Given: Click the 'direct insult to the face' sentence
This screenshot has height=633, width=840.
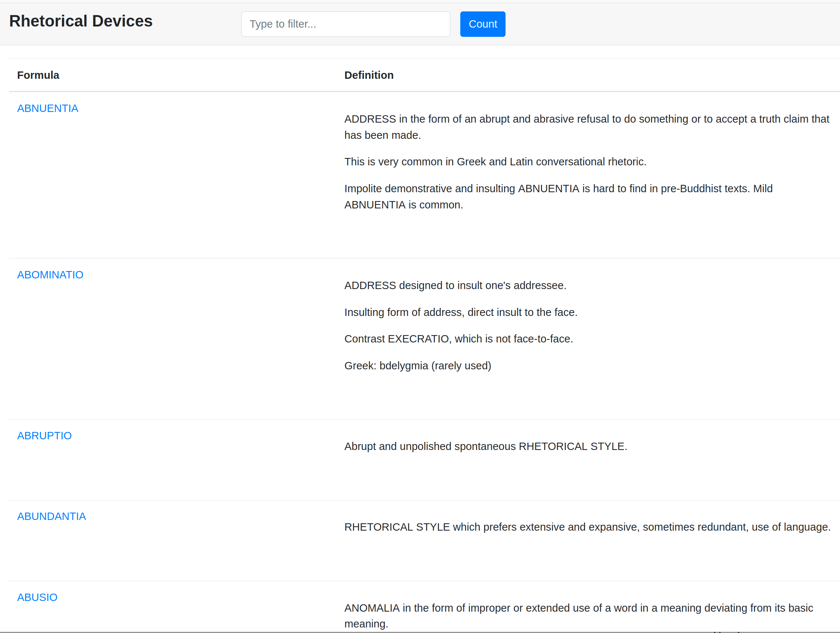Looking at the screenshot, I should (x=461, y=312).
